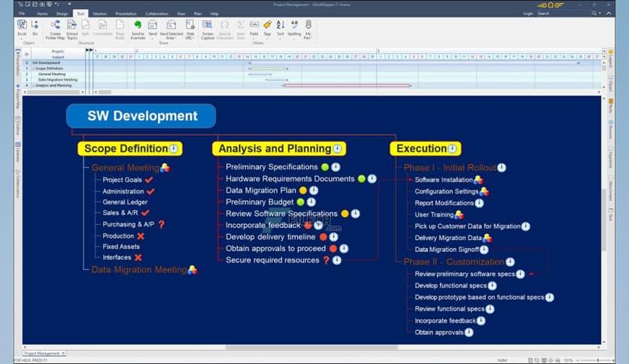This screenshot has height=364, width=629.
Task: Switch to the Home ribbon tab
Action: point(42,14)
